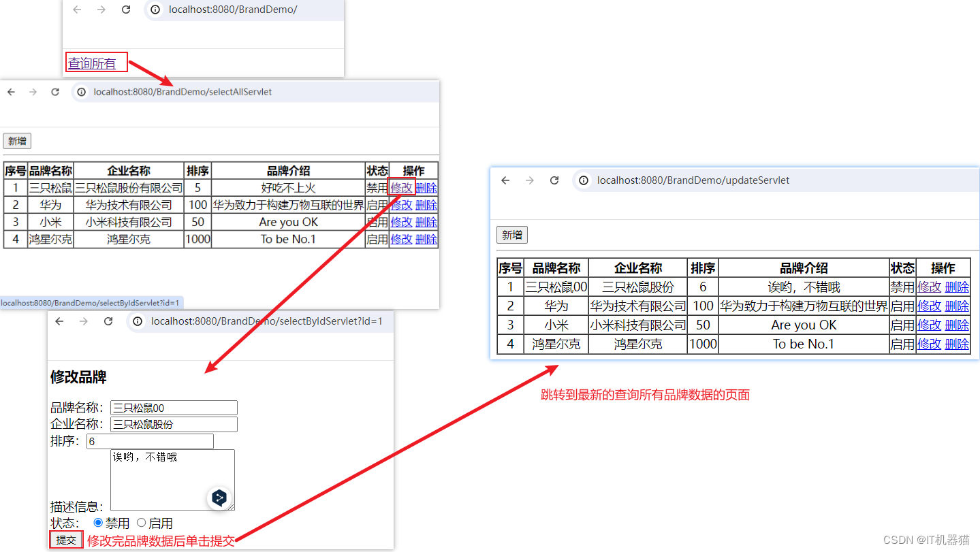
Task: Click 修改 for 三只松鼠00 in updateServlet table
Action: pos(930,287)
